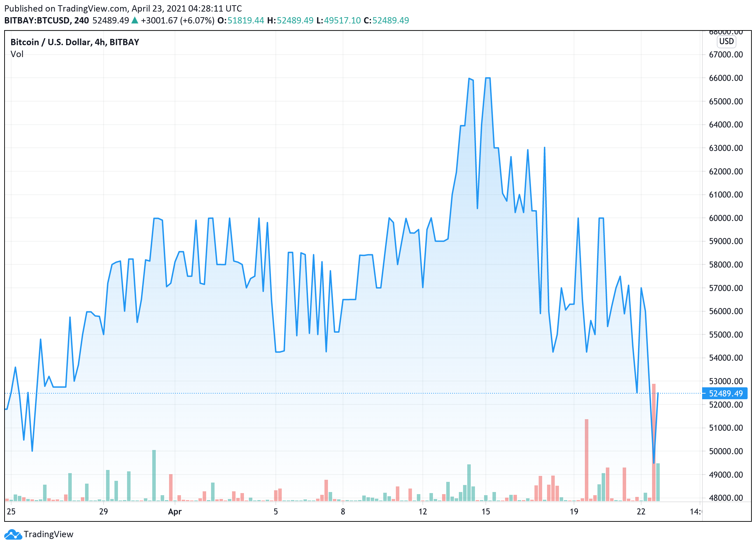
Task: Click the tallest red volume bar near April 22
Action: tap(654, 442)
